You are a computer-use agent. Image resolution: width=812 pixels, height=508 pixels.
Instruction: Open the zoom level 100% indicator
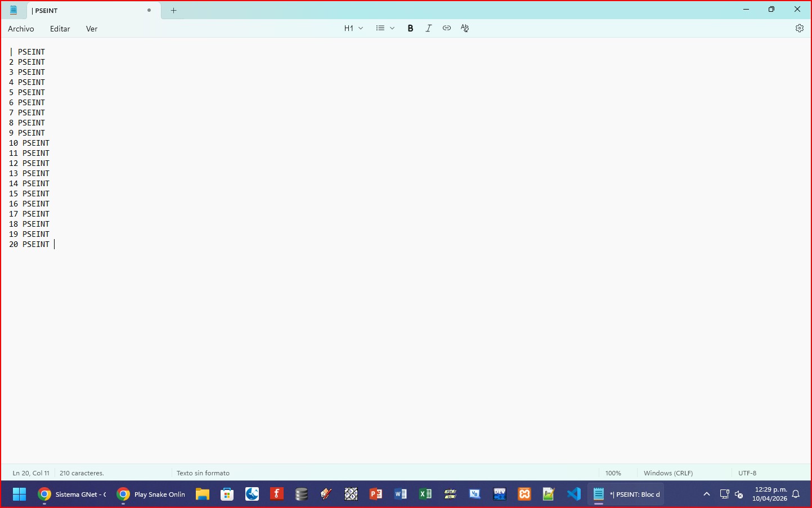click(613, 473)
